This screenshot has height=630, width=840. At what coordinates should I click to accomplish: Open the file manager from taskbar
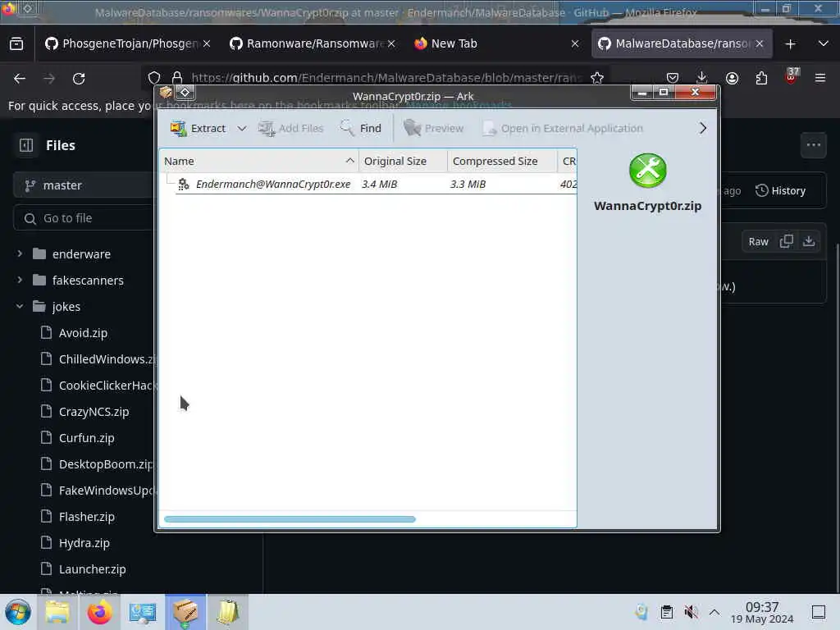57,612
